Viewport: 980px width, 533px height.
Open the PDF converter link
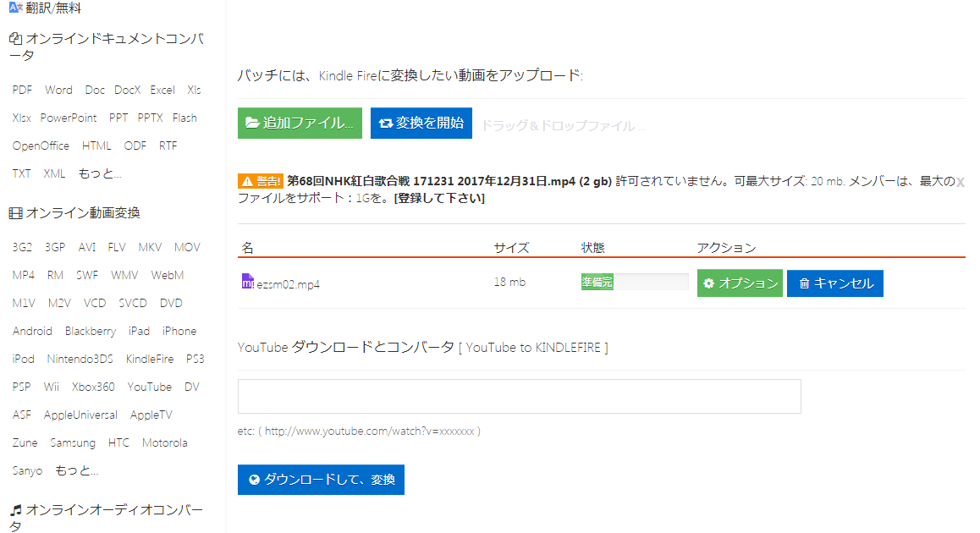[22, 90]
